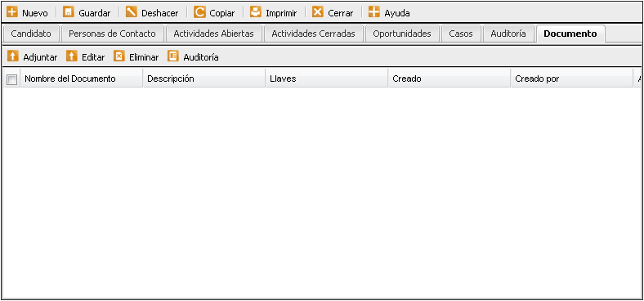Viewport: 644px width, 301px height.
Task: Click the Creado por column header
Action: 572,79
